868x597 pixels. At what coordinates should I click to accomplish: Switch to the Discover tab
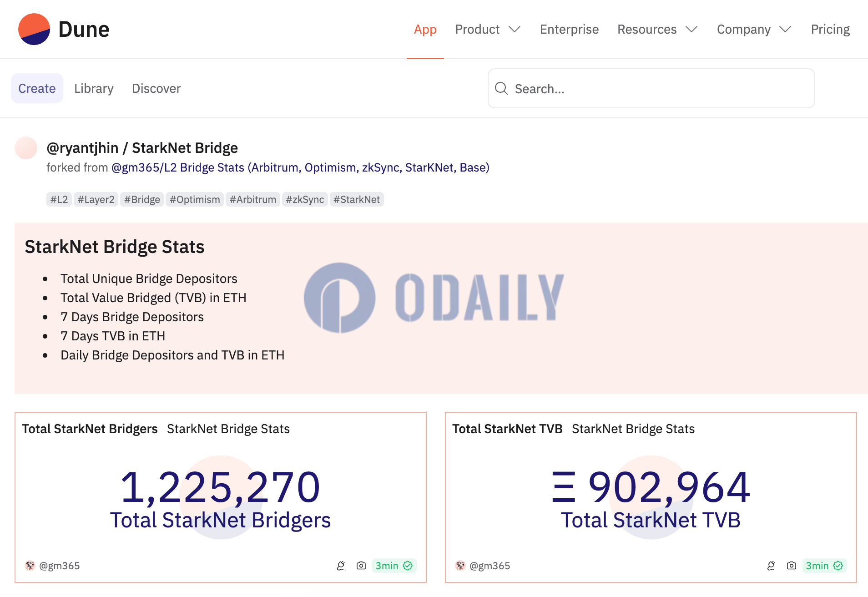[x=156, y=88]
